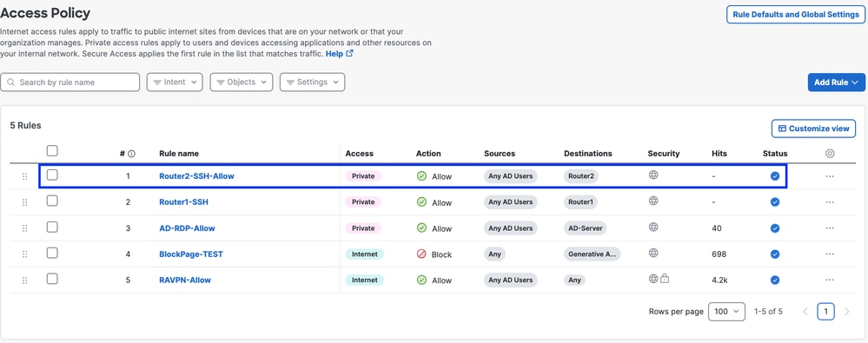The width and height of the screenshot is (868, 343).
Task: Click drag handle icon for RAVPN-Allow row
Action: point(25,280)
